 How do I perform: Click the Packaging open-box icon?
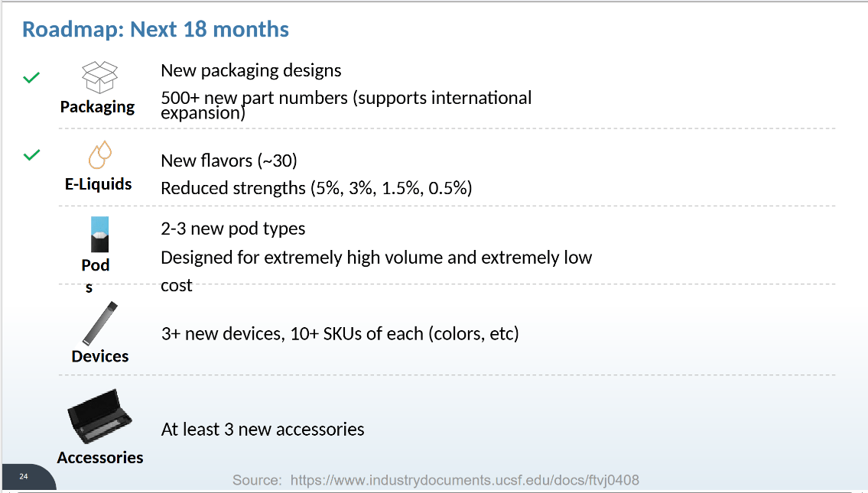click(x=100, y=78)
